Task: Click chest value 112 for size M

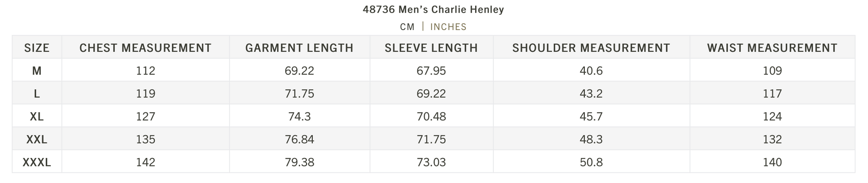Action: (x=146, y=71)
